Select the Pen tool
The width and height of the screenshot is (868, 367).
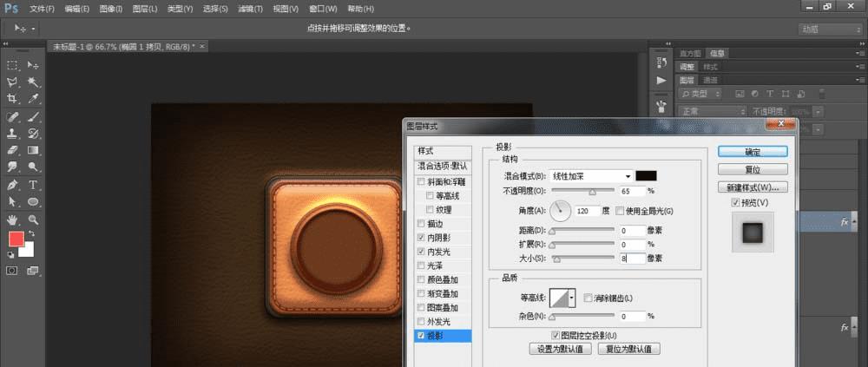pyautogui.click(x=12, y=185)
